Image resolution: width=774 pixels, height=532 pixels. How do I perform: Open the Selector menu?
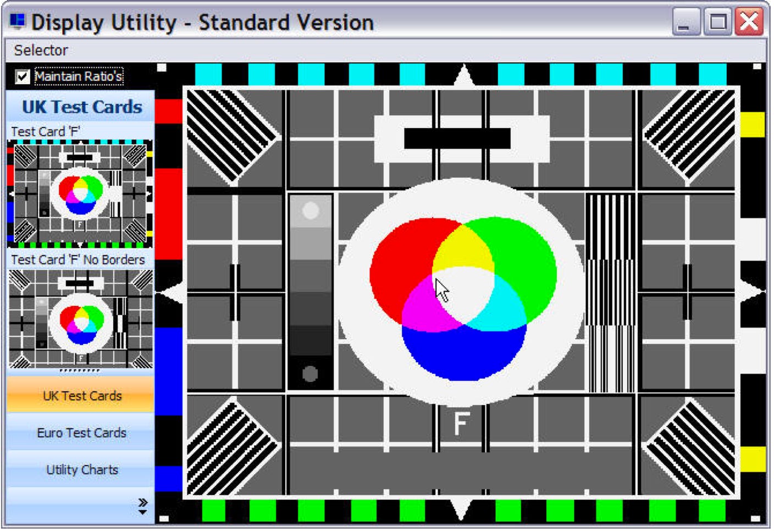tap(41, 50)
